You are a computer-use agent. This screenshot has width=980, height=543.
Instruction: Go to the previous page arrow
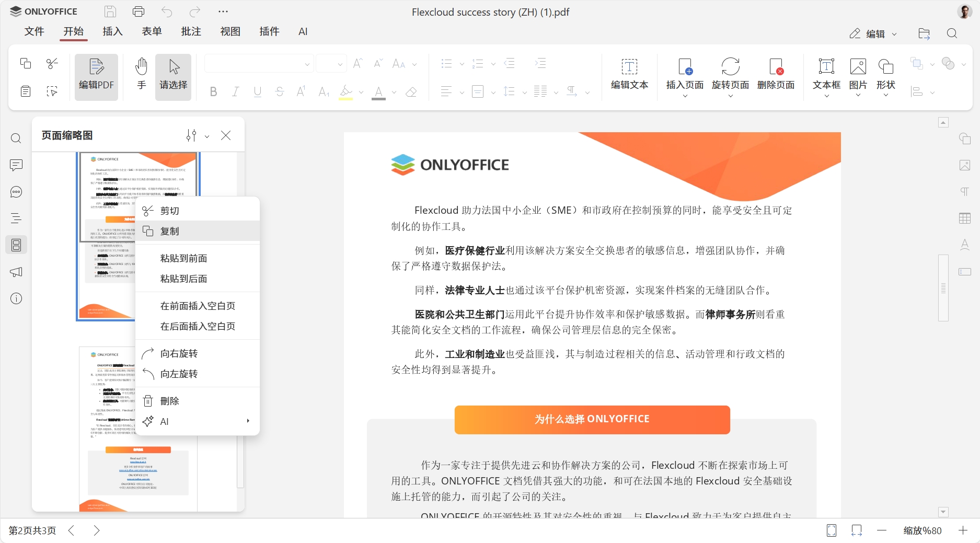72,530
